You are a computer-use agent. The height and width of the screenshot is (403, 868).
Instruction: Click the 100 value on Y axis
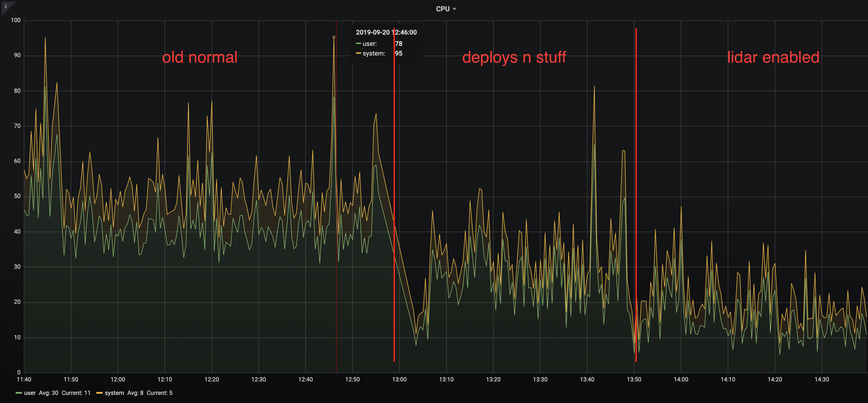(15, 20)
